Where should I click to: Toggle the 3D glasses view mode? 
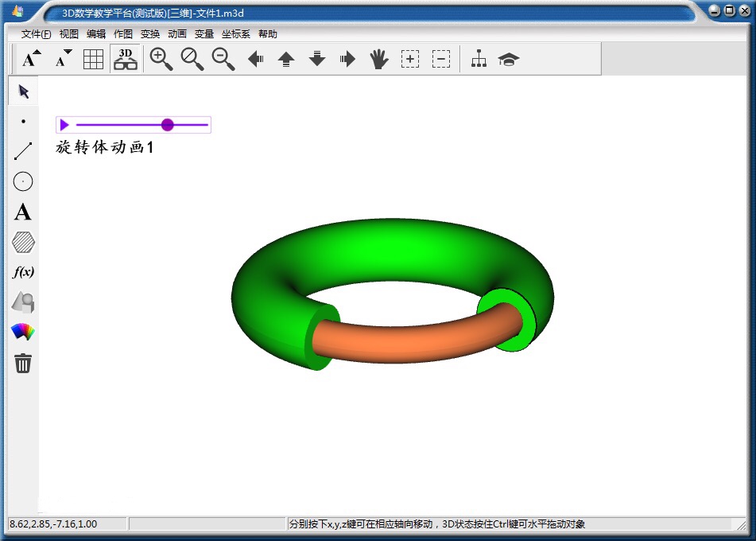tap(126, 59)
